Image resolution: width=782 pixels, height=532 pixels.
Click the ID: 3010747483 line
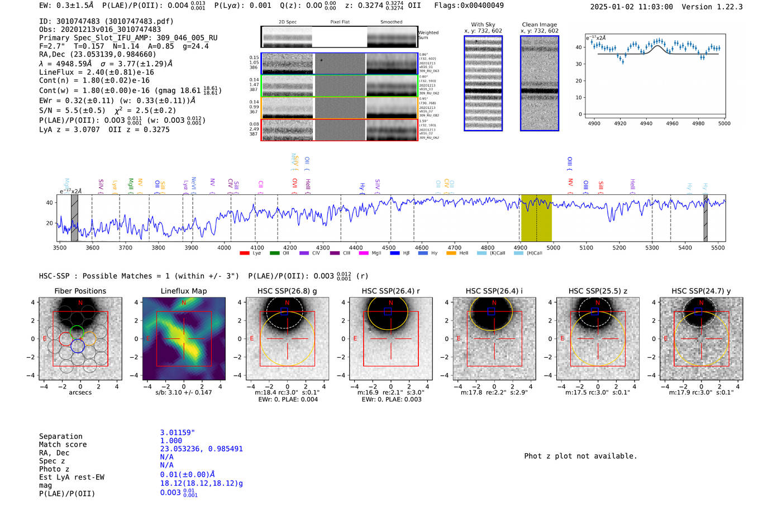[106, 21]
